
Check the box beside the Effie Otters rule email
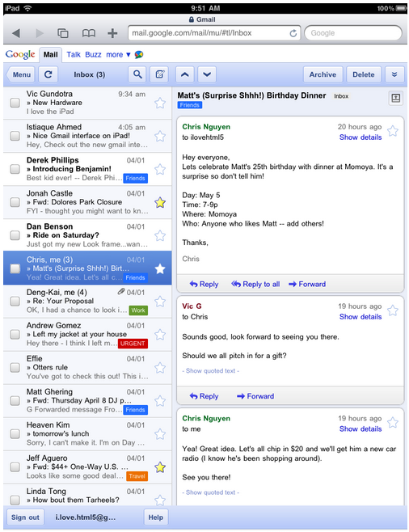15,367
